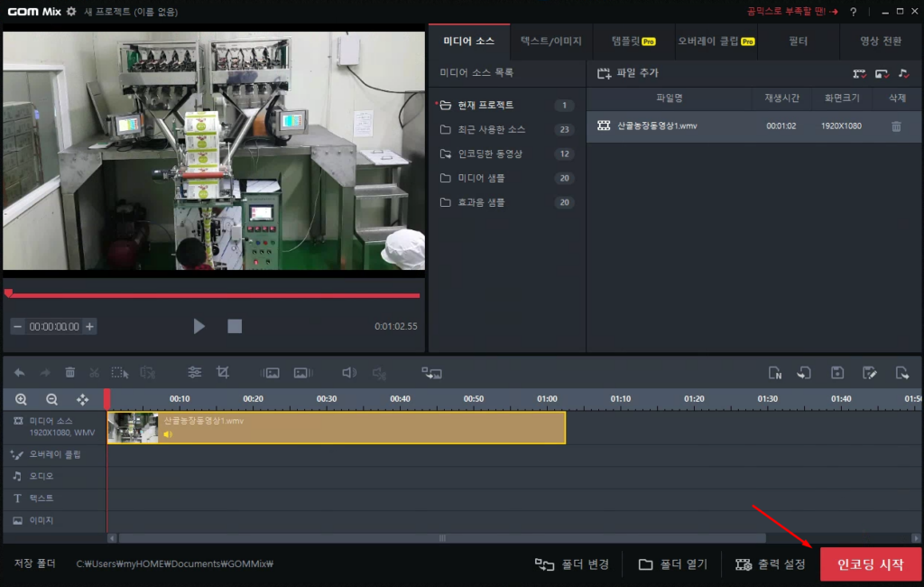Screen dimensions: 924x587
Task: Click the fit-timeline-to-view arrows icon
Action: click(x=82, y=399)
